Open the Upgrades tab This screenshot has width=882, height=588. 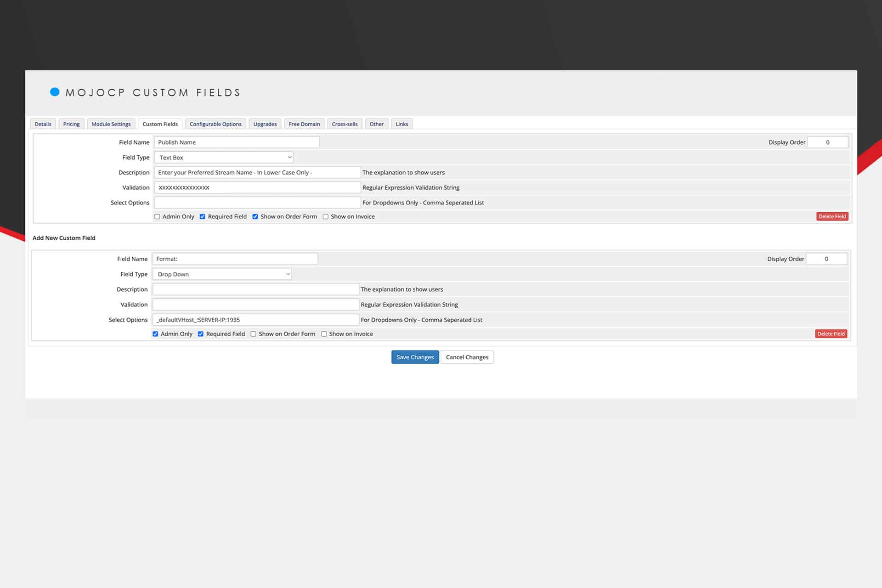click(265, 124)
